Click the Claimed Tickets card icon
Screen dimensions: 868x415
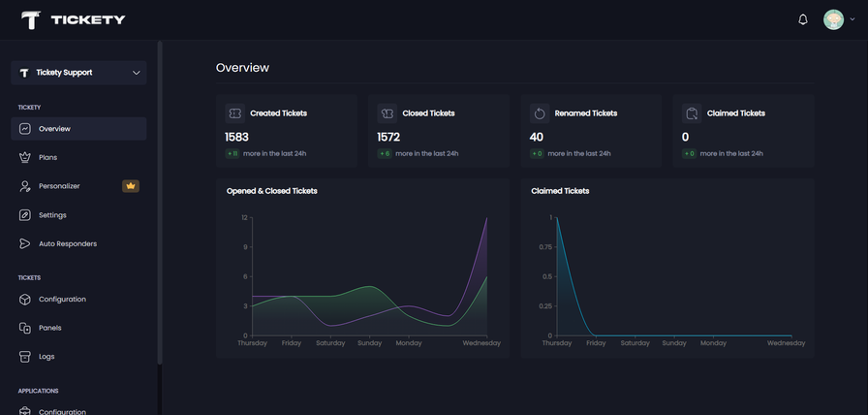[691, 113]
